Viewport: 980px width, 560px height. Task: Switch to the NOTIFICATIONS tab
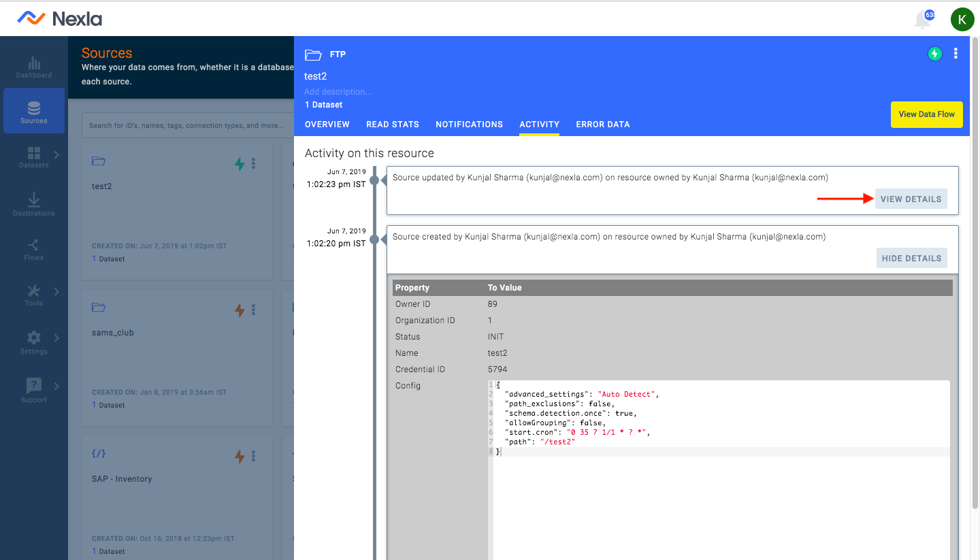click(470, 125)
